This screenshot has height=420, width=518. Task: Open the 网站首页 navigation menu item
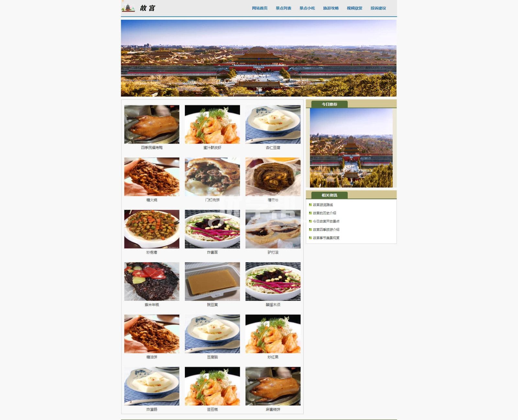pos(260,8)
